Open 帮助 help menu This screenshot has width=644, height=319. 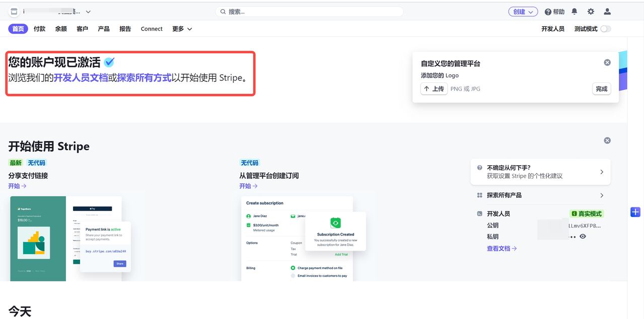point(554,12)
